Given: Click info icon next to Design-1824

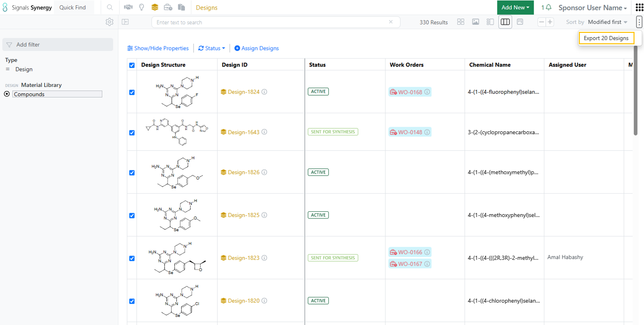Looking at the screenshot, I should [264, 92].
